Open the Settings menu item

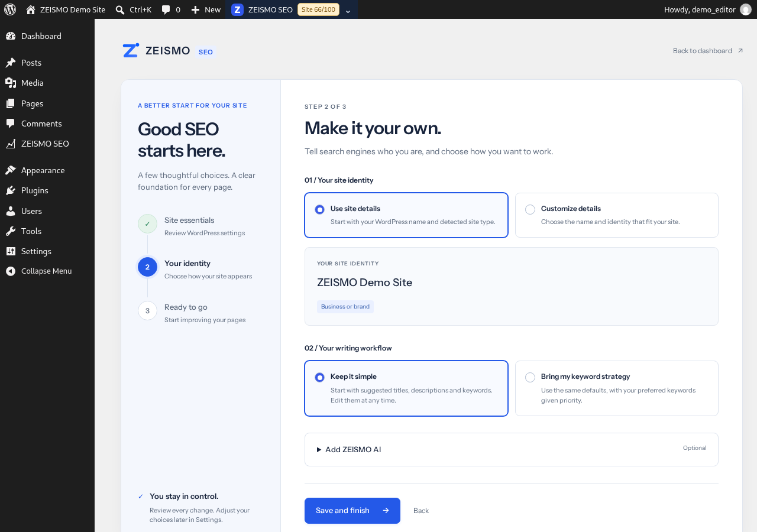[x=47, y=251]
